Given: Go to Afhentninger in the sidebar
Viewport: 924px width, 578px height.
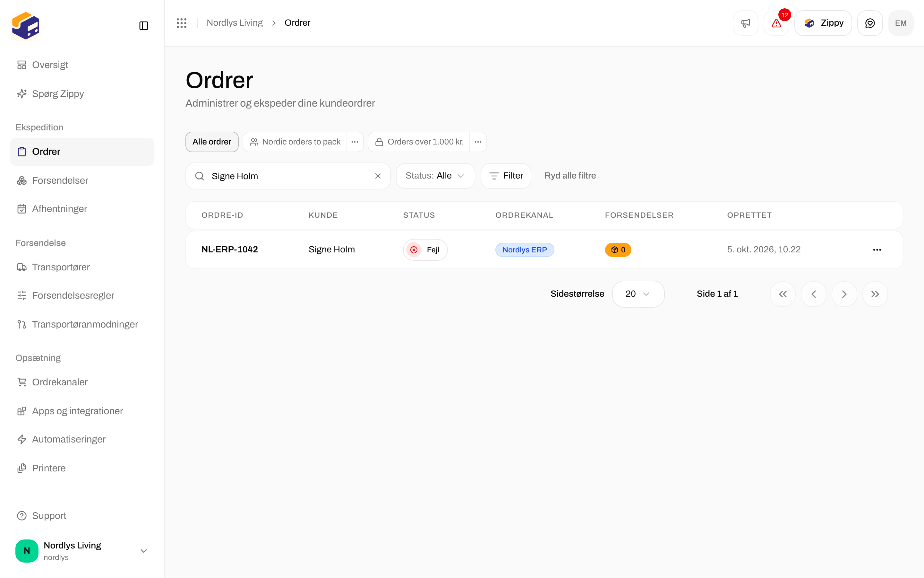Looking at the screenshot, I should point(82,209).
